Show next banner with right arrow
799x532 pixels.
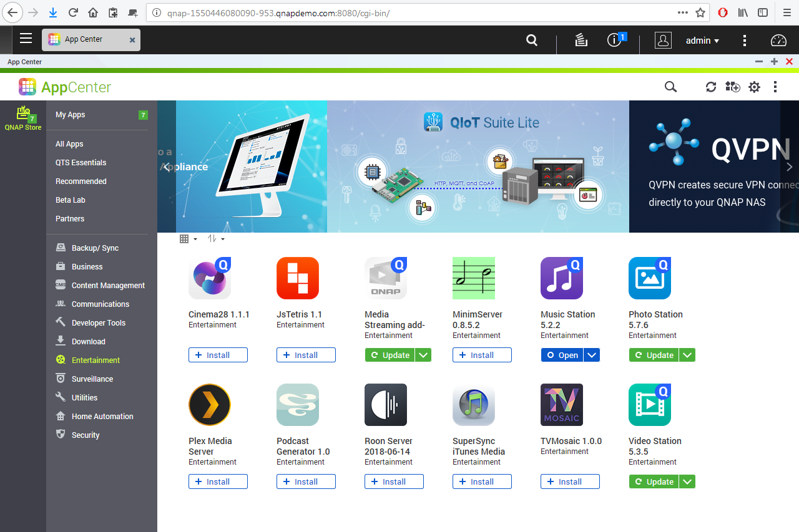click(x=789, y=167)
